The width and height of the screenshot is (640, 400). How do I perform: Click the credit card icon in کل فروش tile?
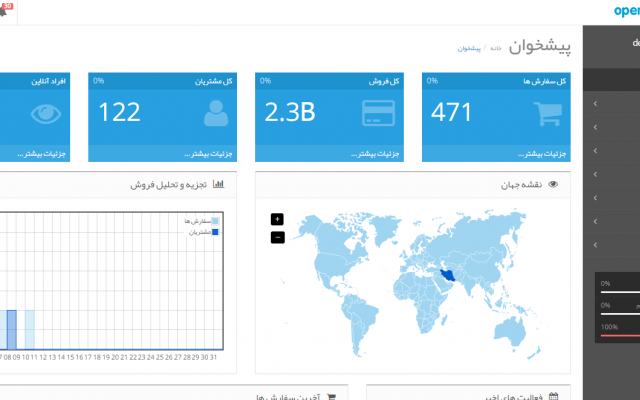pyautogui.click(x=378, y=113)
